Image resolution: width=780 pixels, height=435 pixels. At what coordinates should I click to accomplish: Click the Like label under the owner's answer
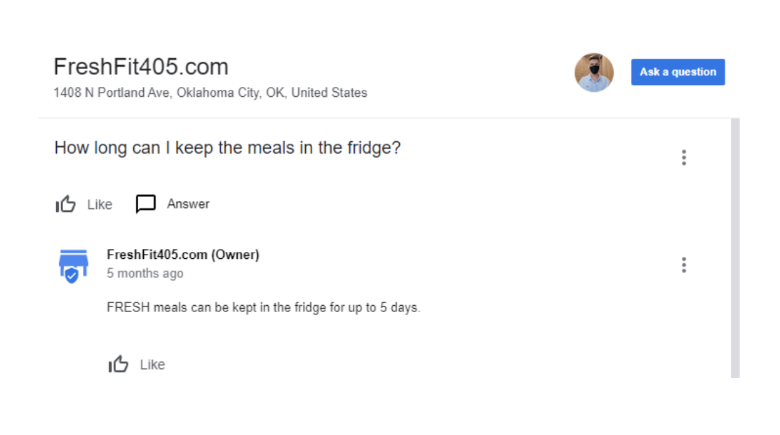152,365
